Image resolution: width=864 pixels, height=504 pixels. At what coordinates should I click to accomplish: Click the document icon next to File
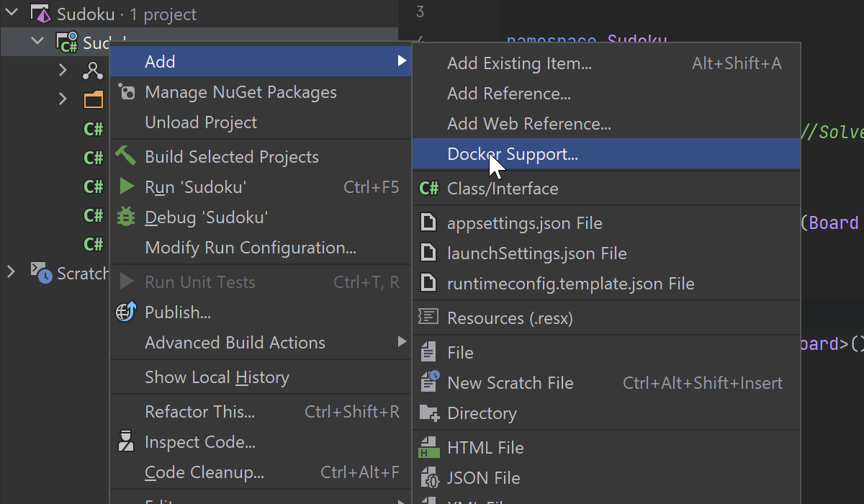pyautogui.click(x=428, y=352)
